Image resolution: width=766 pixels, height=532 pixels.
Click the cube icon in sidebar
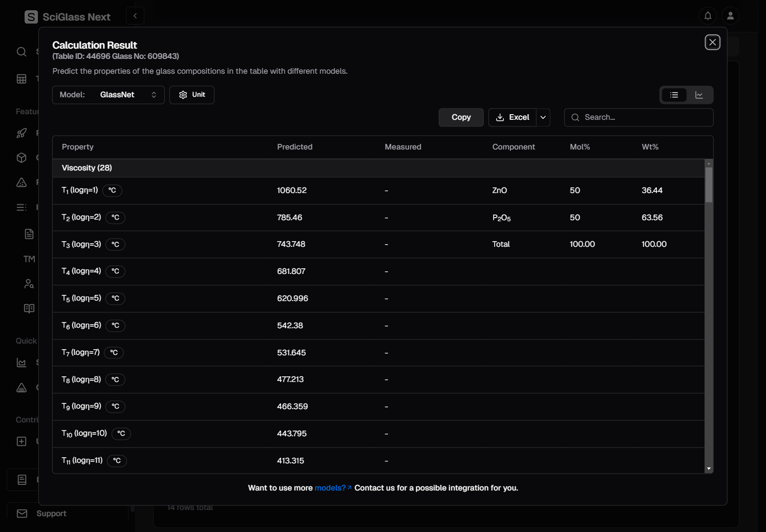coord(22,158)
